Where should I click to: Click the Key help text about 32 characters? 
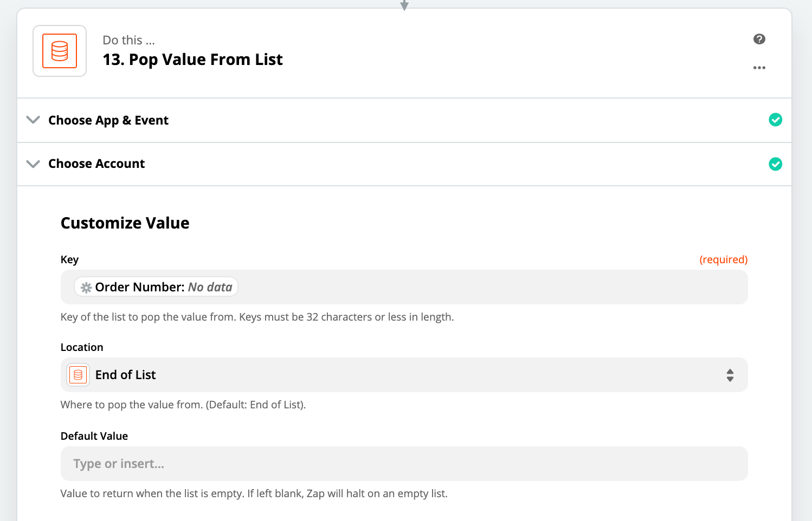(x=257, y=317)
